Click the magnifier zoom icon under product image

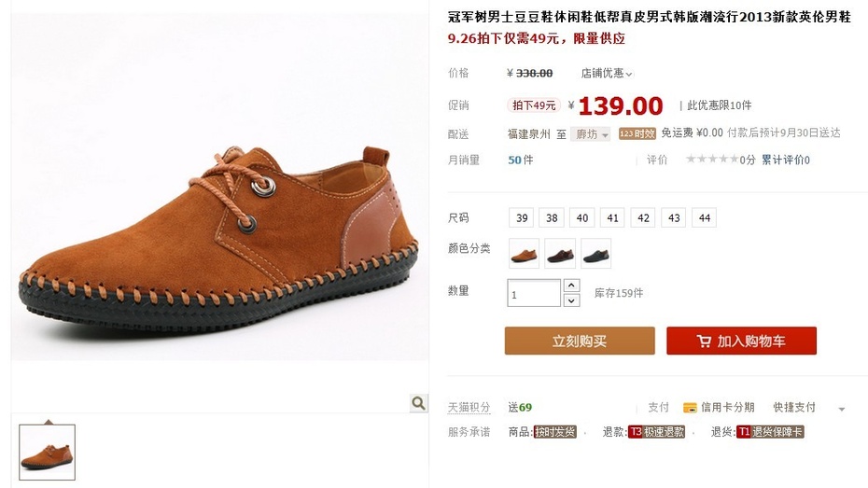(418, 403)
